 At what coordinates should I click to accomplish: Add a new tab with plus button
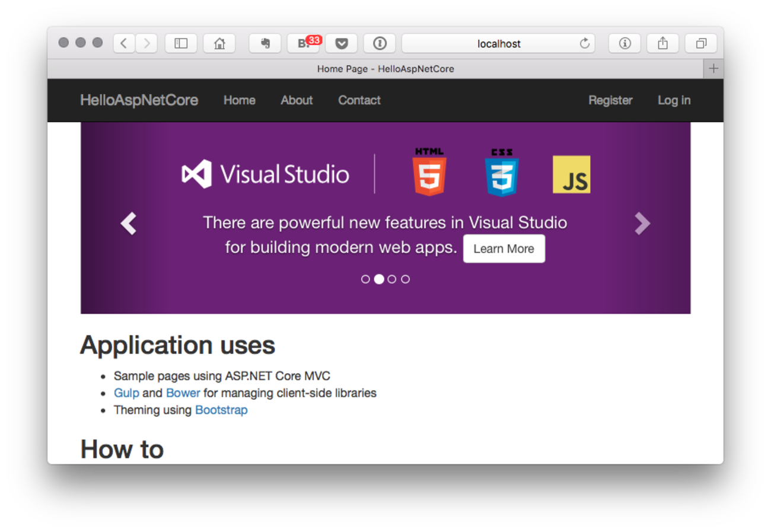click(x=713, y=69)
